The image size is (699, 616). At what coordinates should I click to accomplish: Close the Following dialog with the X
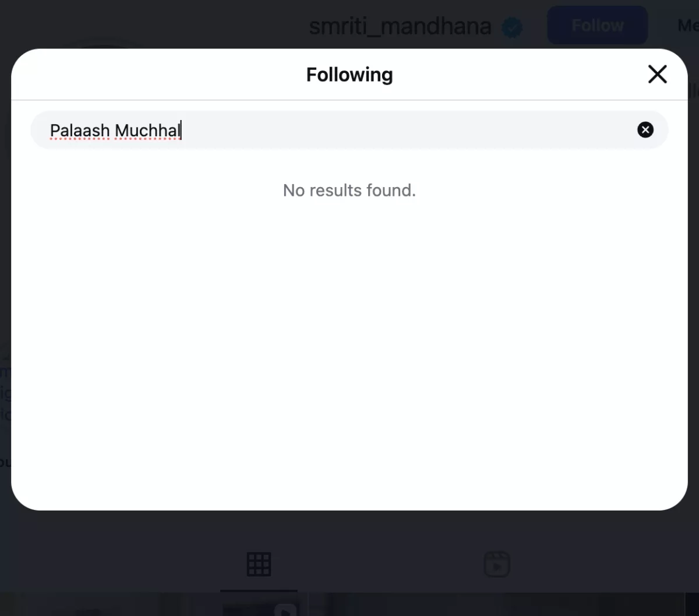pyautogui.click(x=657, y=75)
